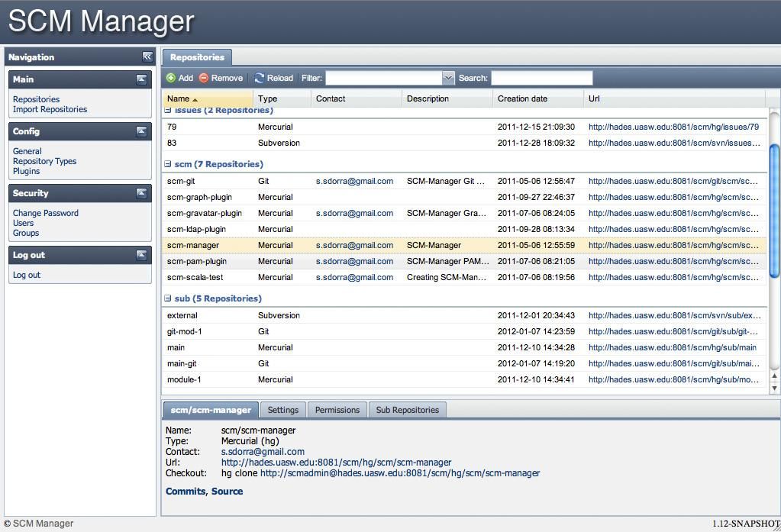Collapse the Log out panel with its icon
Image resolution: width=781 pixels, height=532 pixels.
tap(141, 255)
